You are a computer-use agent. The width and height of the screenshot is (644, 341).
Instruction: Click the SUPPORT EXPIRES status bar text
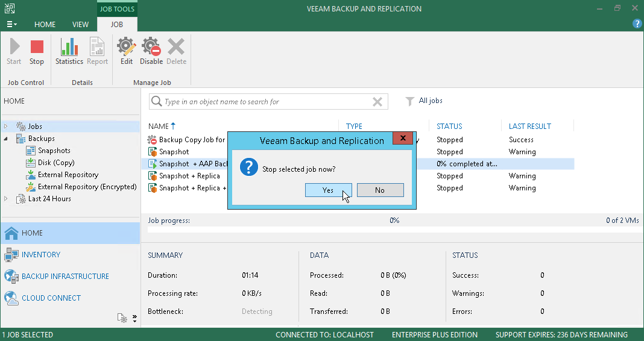[561, 335]
